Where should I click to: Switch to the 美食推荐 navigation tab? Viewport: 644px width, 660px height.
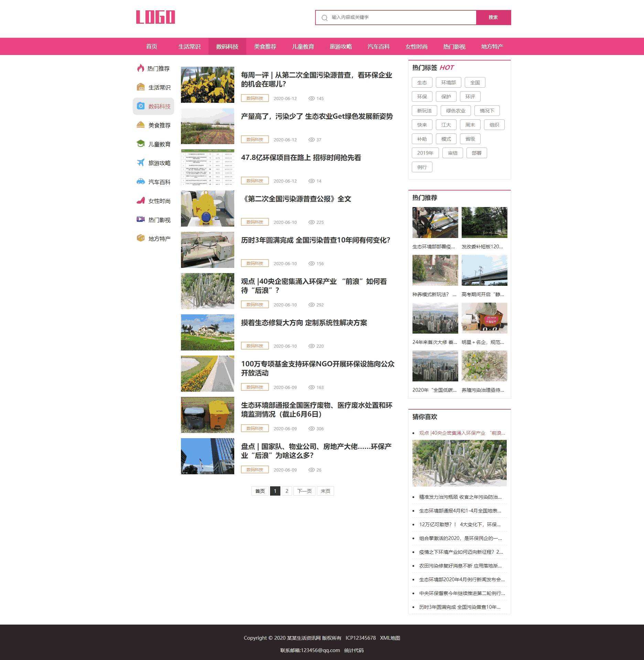click(x=265, y=46)
